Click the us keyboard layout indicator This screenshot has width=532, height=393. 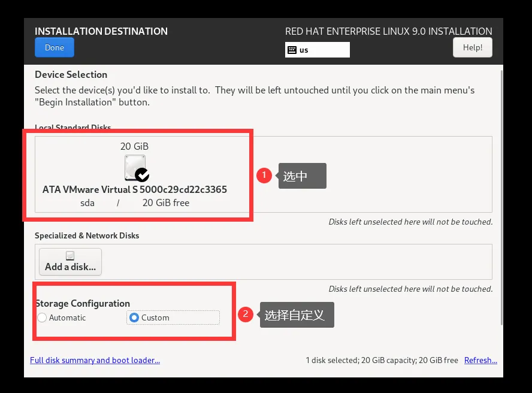point(318,50)
